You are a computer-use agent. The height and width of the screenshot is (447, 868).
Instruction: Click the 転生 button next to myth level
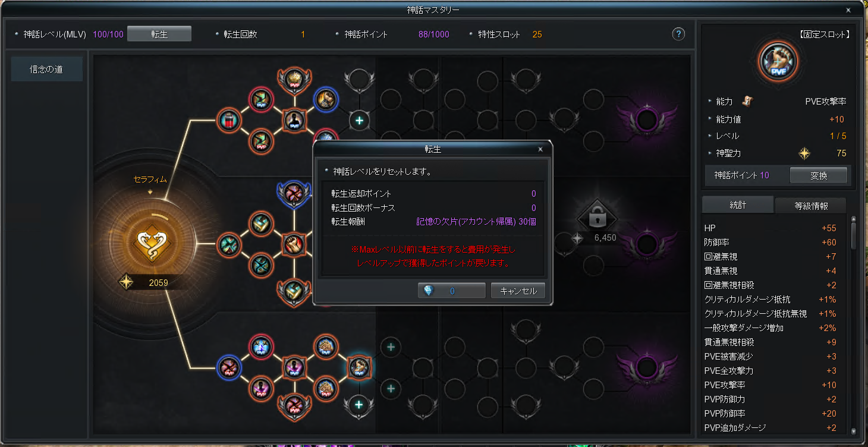[159, 34]
